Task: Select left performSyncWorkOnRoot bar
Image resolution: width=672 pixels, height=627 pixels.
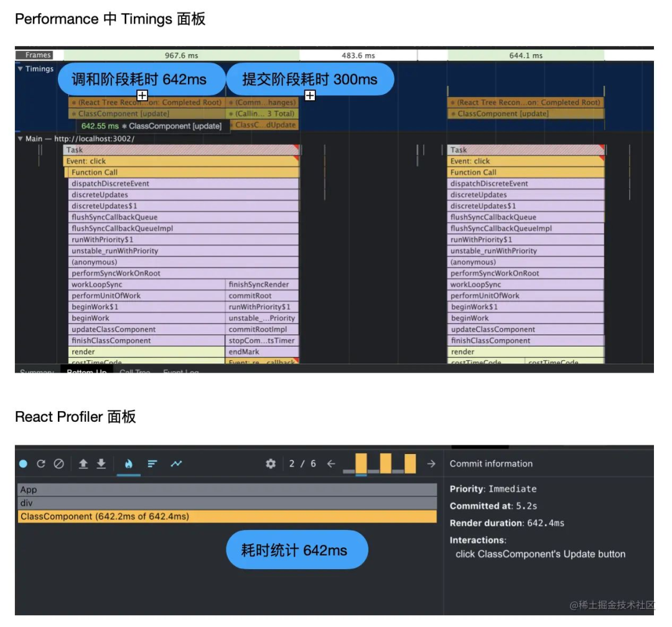Action: click(184, 273)
